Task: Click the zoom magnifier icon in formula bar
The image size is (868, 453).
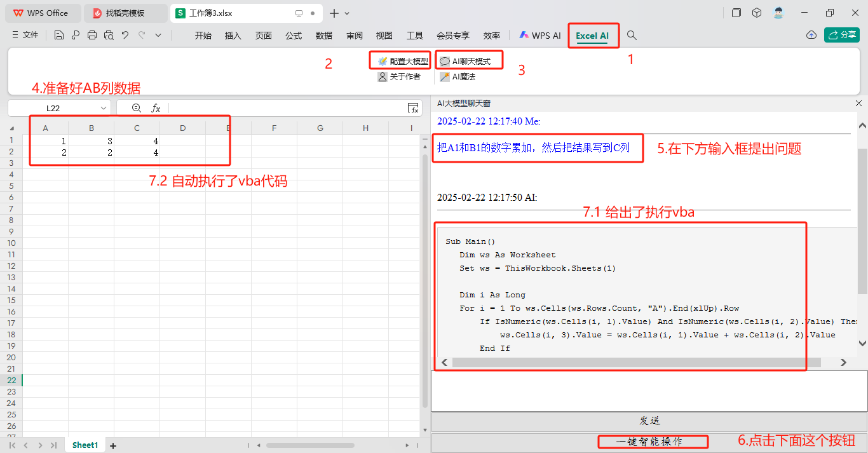Action: click(136, 108)
